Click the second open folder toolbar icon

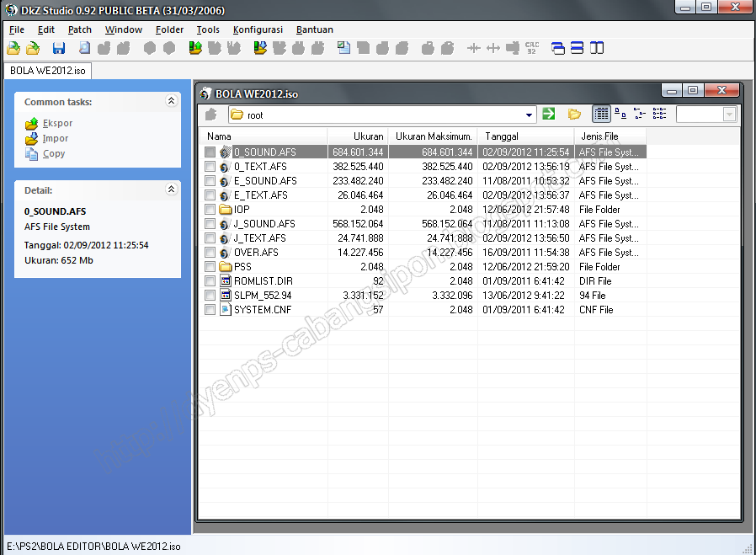click(33, 48)
